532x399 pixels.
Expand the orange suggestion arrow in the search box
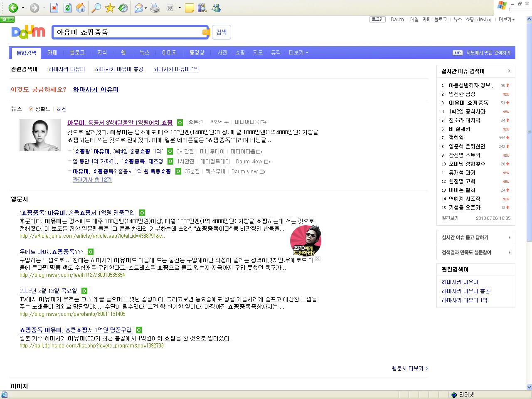pos(205,32)
